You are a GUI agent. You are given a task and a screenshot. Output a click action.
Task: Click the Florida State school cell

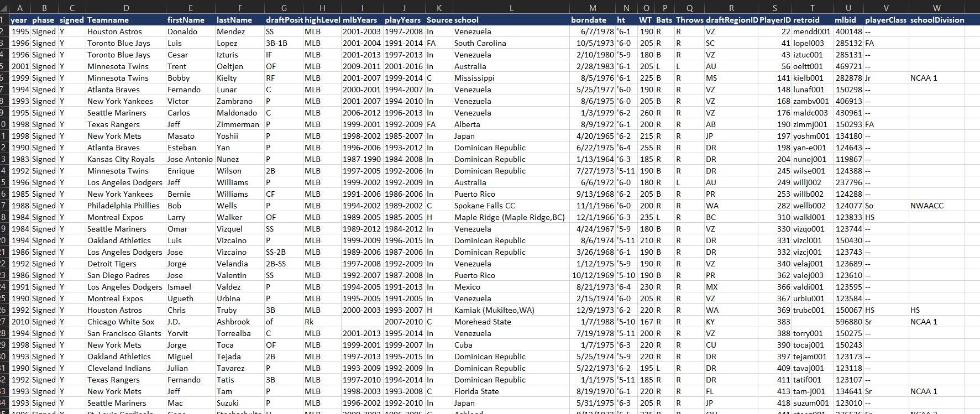click(476, 391)
